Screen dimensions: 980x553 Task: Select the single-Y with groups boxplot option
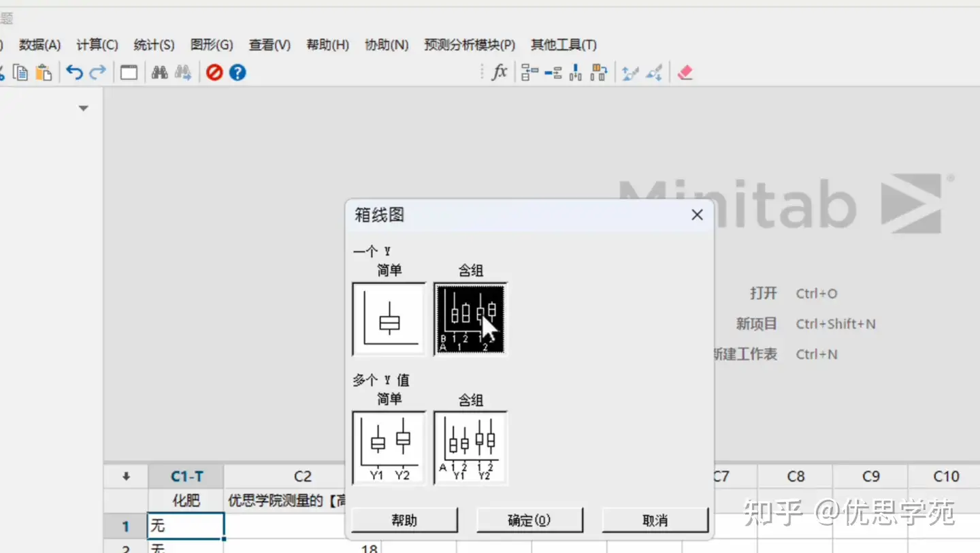click(470, 318)
